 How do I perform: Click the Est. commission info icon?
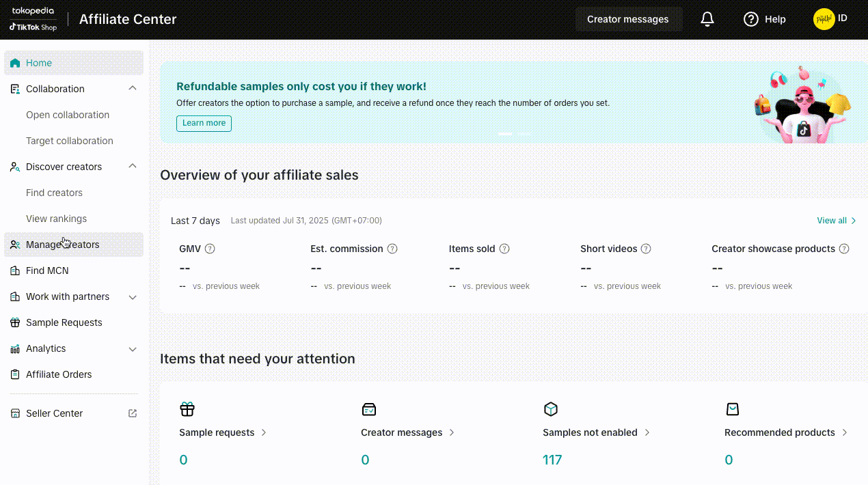point(392,249)
